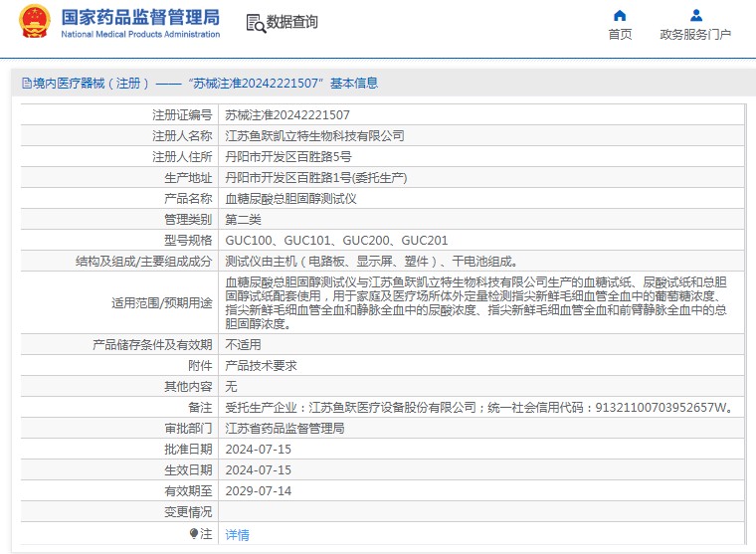Open the 数据查询 search icon

click(x=256, y=23)
